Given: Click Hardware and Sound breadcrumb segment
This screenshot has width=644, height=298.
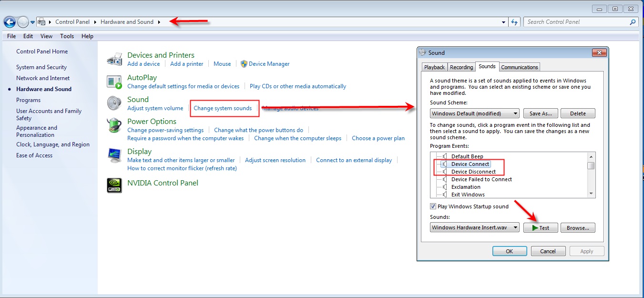Looking at the screenshot, I should pos(127,22).
